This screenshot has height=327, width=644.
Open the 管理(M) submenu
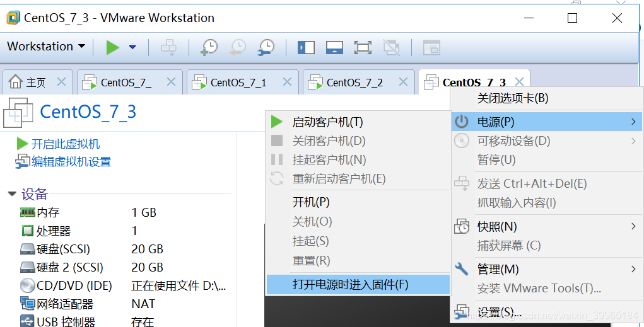pyautogui.click(x=547, y=269)
